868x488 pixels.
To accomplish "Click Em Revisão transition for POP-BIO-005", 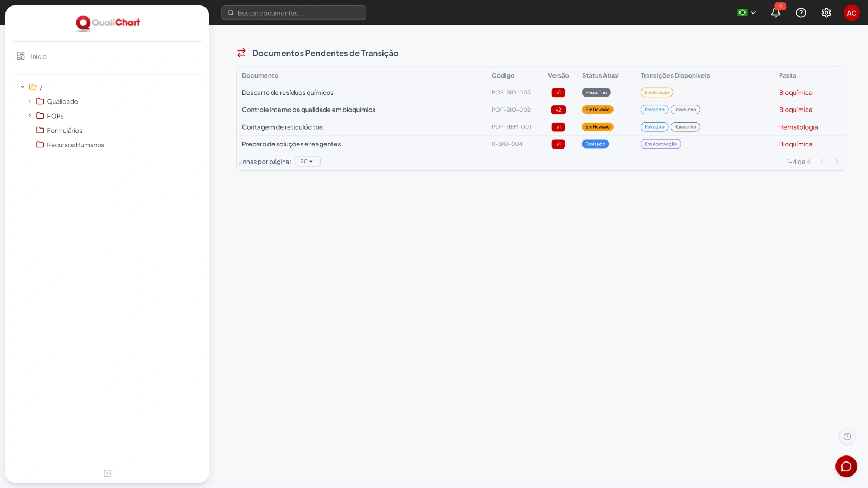I will 656,93.
